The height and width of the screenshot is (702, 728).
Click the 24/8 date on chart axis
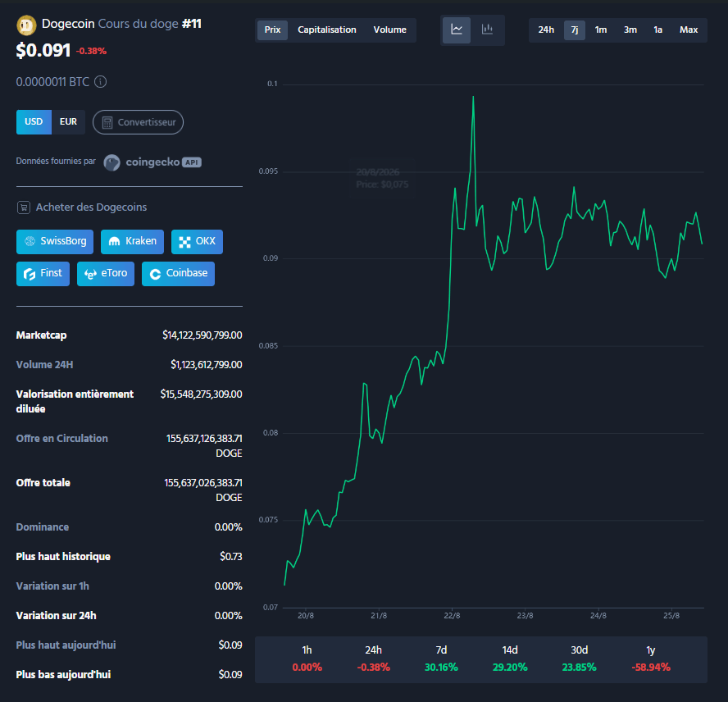[598, 616]
